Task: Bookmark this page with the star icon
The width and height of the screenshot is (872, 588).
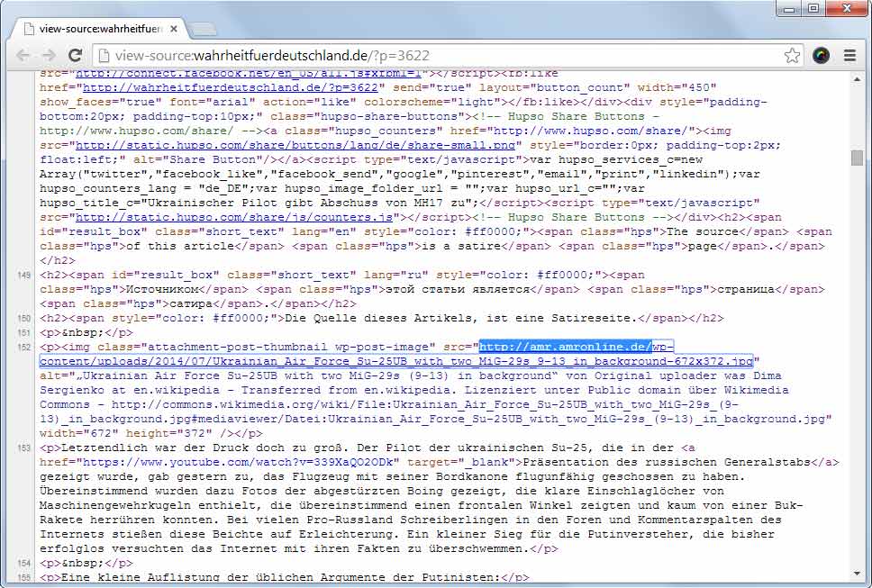Action: 792,55
